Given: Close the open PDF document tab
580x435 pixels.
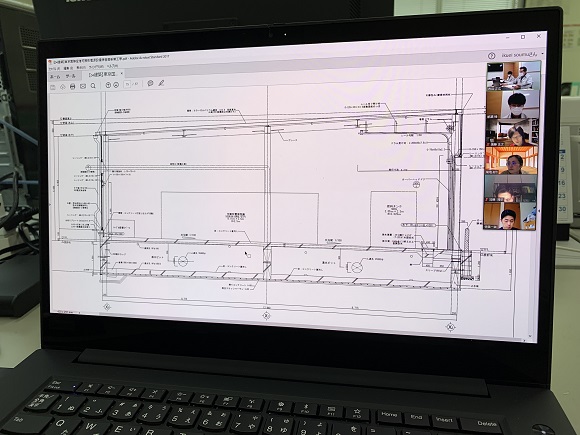Looking at the screenshot, I should [121, 74].
